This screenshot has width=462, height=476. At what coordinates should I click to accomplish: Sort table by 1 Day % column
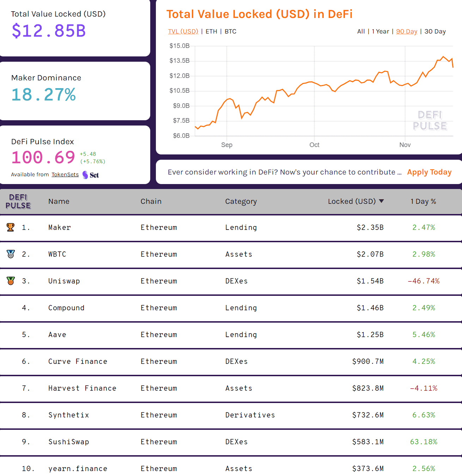point(423,201)
